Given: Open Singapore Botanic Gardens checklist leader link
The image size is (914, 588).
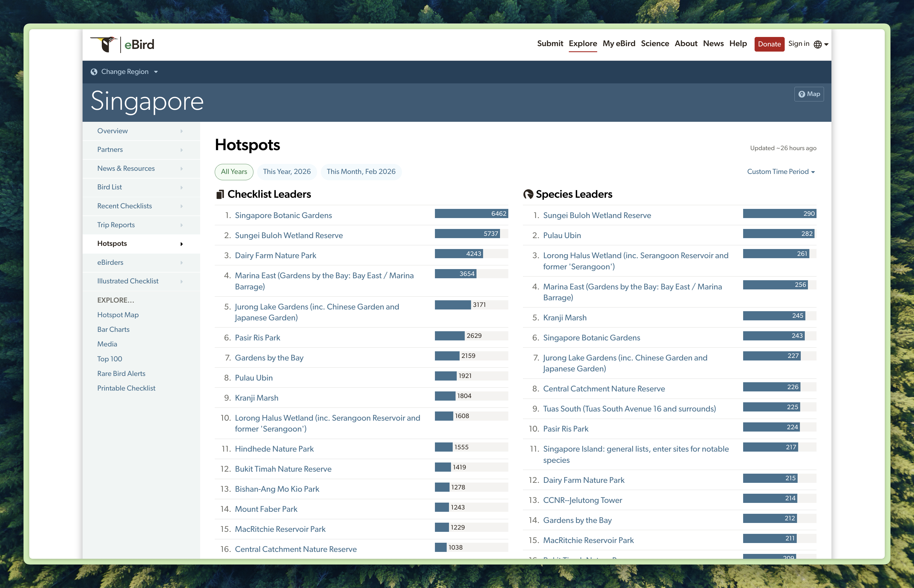Looking at the screenshot, I should (x=283, y=215).
